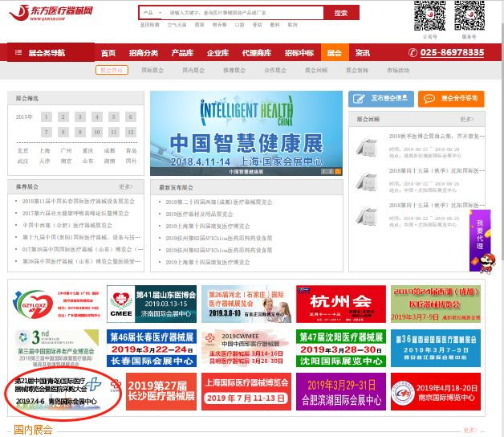Open the 合肥滨湖国际会展中心 purple banner
504x437 pixels.
tap(341, 392)
